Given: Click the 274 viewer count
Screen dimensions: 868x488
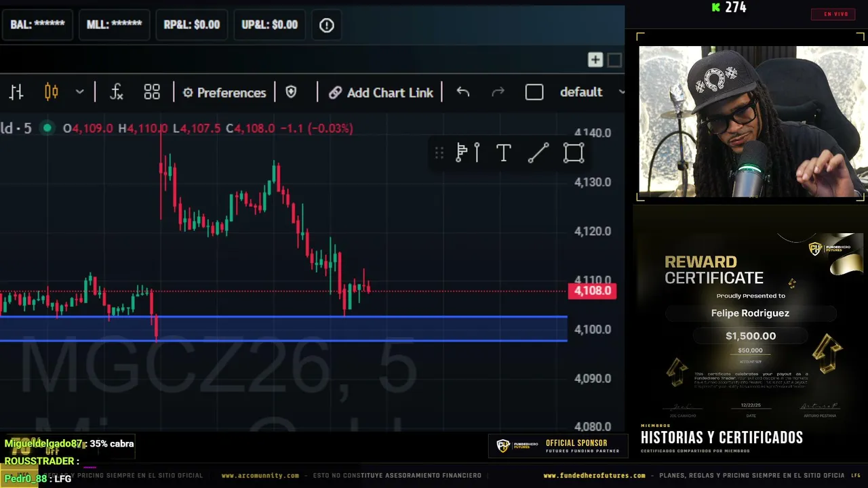Looking at the screenshot, I should 736,7.
